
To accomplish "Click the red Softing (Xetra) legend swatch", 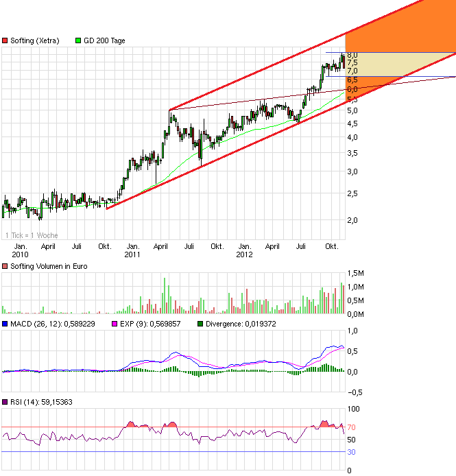I will point(5,40).
